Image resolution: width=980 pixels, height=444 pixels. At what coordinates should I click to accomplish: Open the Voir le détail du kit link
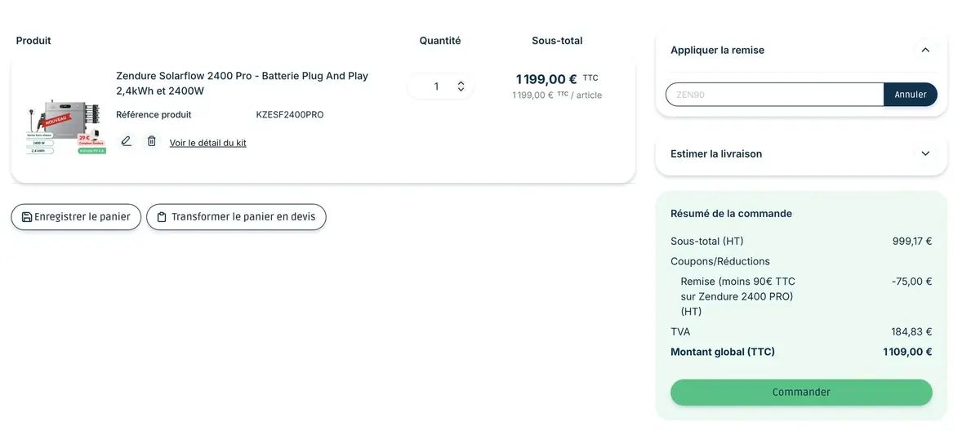(207, 143)
